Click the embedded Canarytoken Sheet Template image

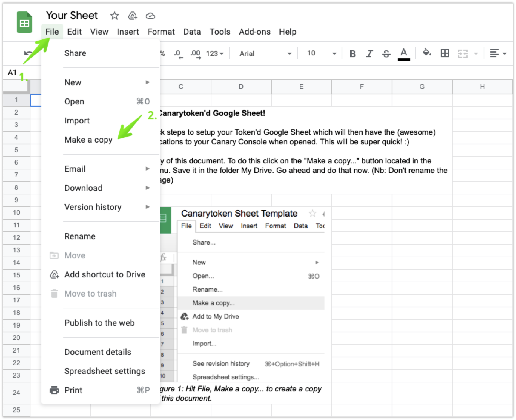242,294
